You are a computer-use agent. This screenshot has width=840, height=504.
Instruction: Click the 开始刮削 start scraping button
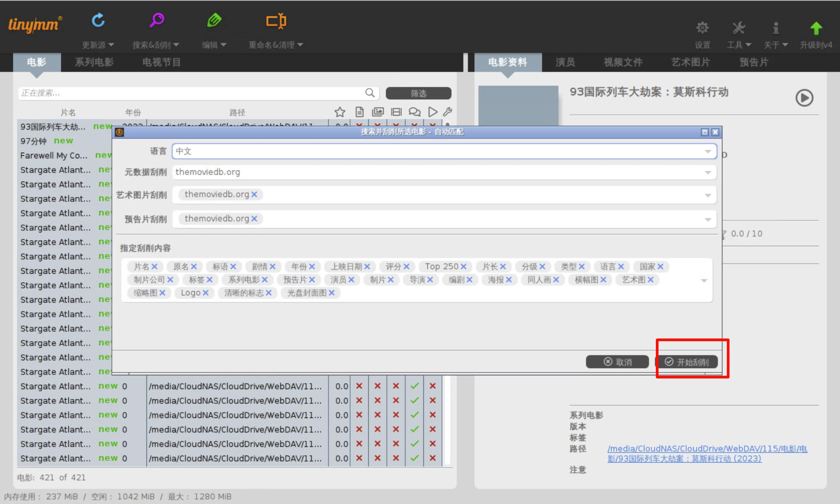tap(687, 362)
